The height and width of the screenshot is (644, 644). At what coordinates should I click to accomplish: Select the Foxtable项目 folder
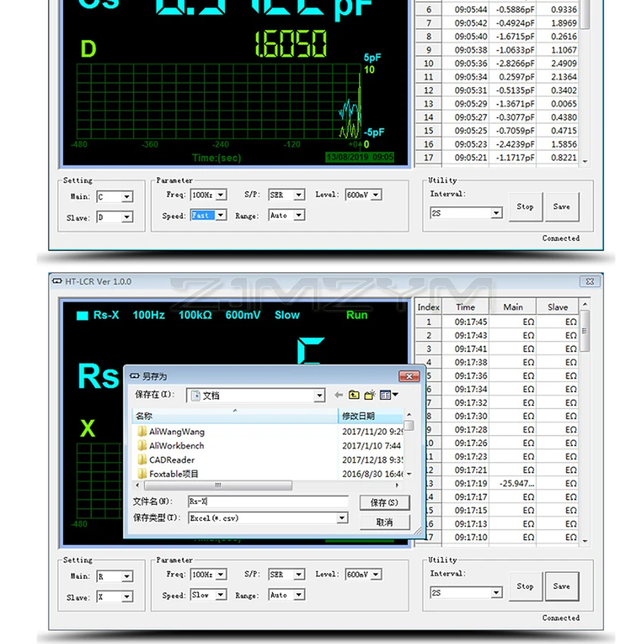tap(174, 474)
